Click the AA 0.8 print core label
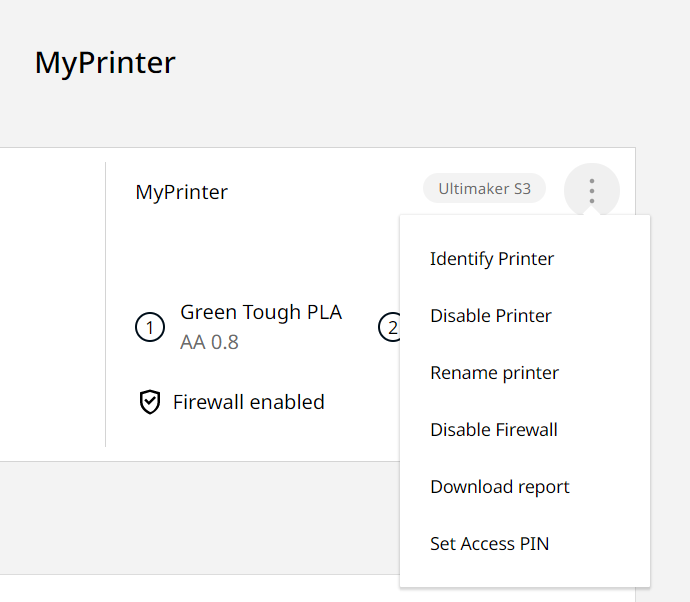Screen dimensions: 690x602 click(209, 342)
